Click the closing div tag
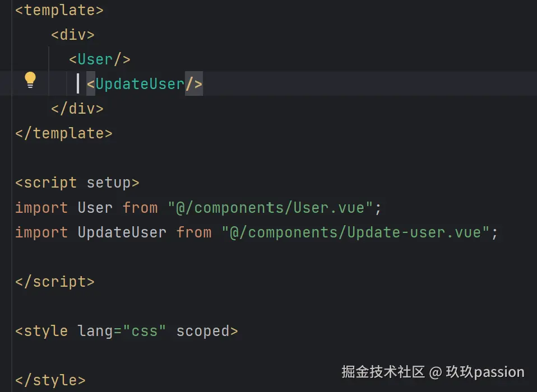This screenshot has width=537, height=392. (x=77, y=109)
